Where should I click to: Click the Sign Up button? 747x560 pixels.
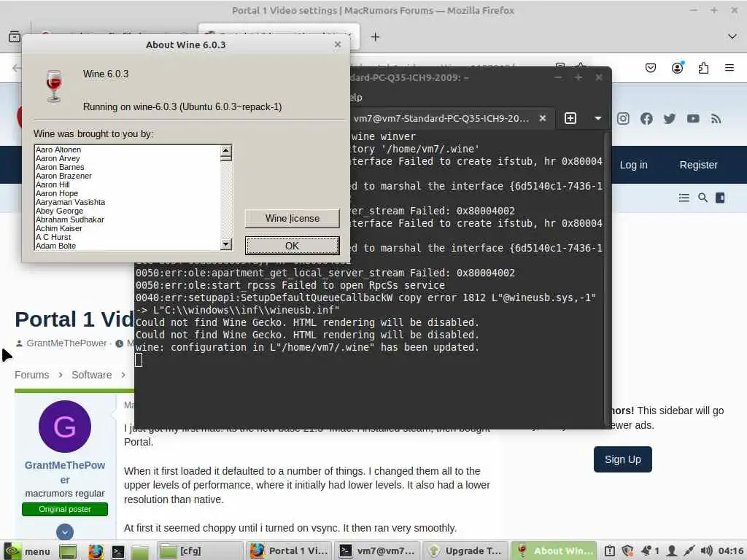(x=623, y=459)
